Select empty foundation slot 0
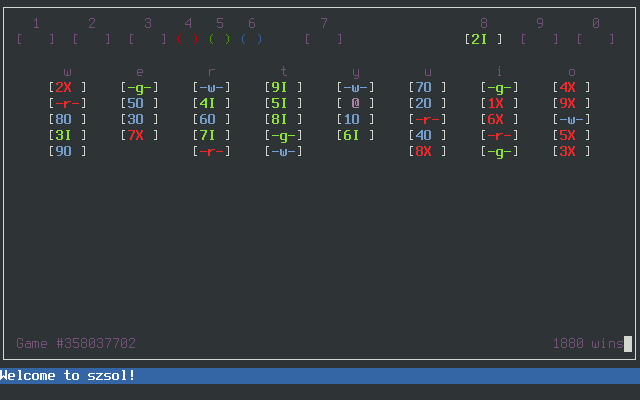This screenshot has height=400, width=640. (x=596, y=39)
